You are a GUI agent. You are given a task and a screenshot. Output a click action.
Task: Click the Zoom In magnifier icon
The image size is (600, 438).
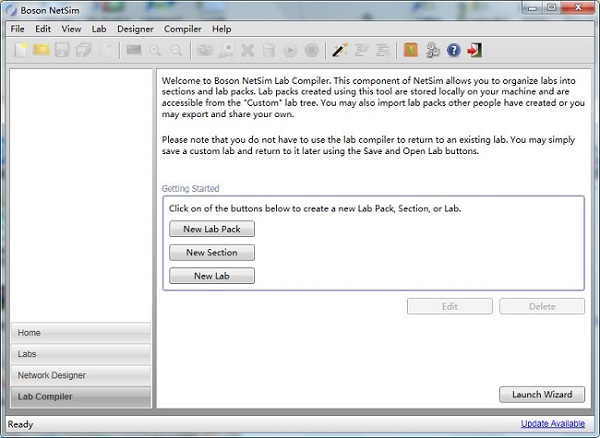click(155, 50)
